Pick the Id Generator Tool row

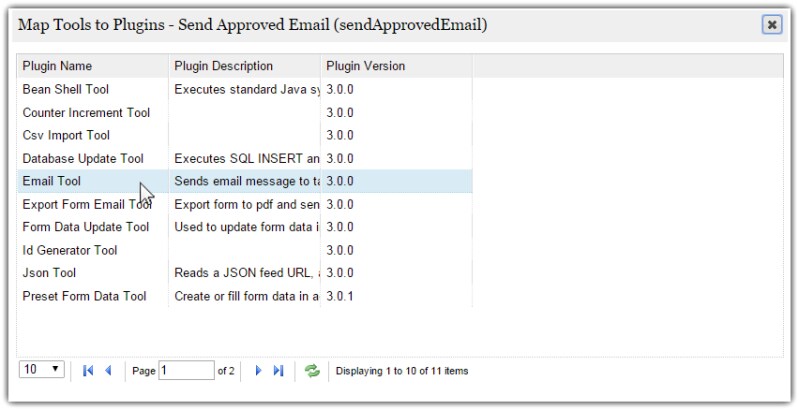pos(245,250)
